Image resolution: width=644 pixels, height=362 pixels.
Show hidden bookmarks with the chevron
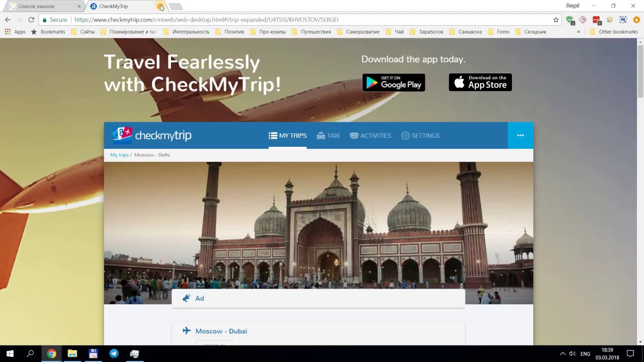tap(578, 32)
